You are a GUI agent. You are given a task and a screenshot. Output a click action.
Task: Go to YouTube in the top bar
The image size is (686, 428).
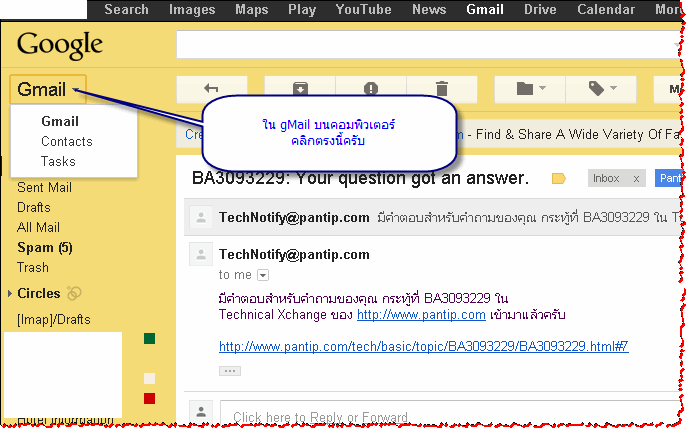(364, 10)
